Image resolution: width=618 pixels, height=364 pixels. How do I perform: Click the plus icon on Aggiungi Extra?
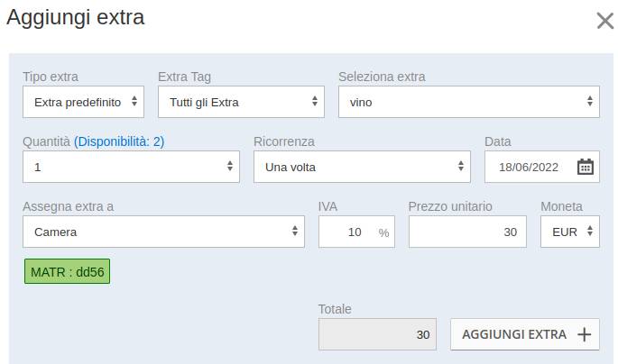click(584, 334)
